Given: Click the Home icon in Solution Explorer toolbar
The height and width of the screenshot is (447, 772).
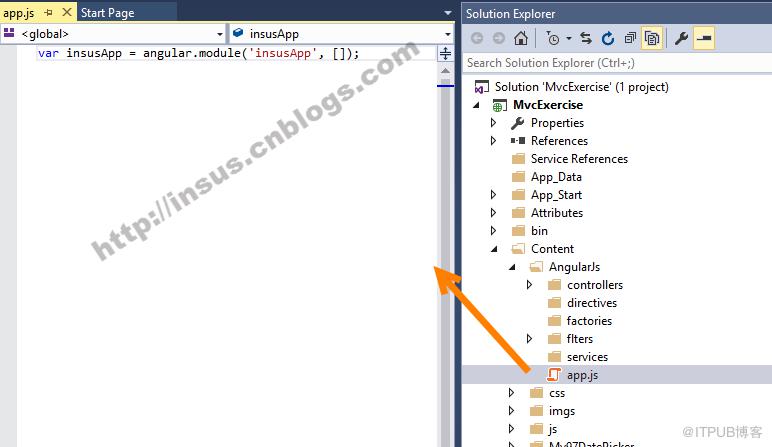Looking at the screenshot, I should tap(521, 38).
